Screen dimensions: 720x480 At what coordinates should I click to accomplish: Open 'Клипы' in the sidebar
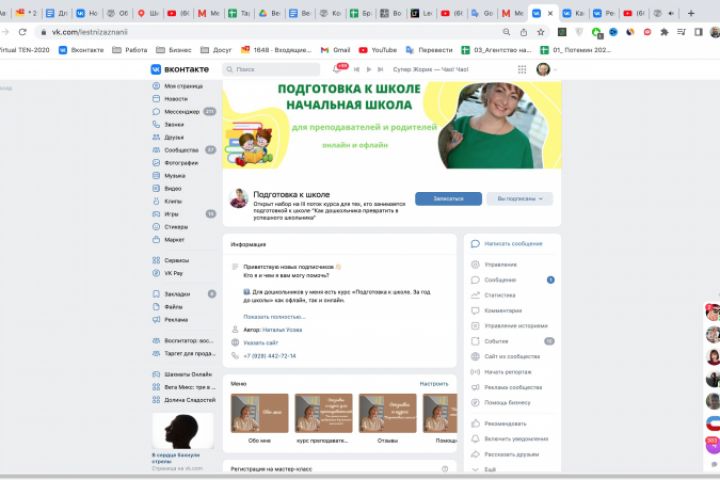pos(167,201)
